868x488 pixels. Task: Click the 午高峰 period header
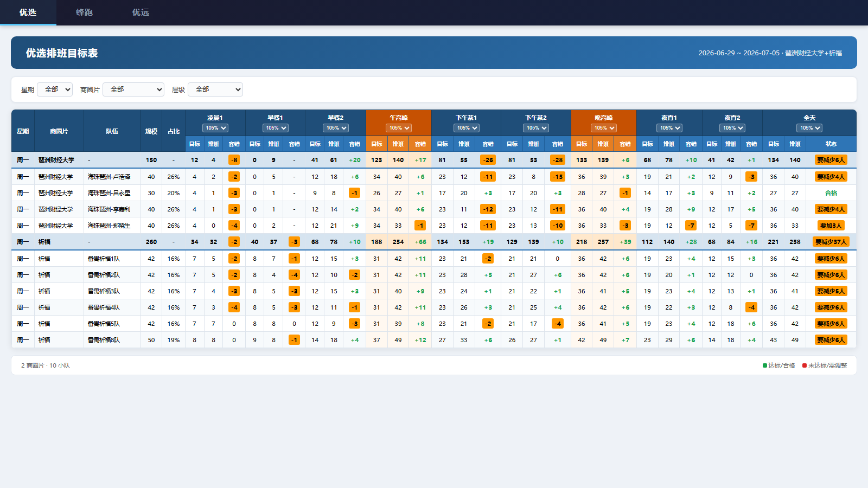click(x=399, y=118)
